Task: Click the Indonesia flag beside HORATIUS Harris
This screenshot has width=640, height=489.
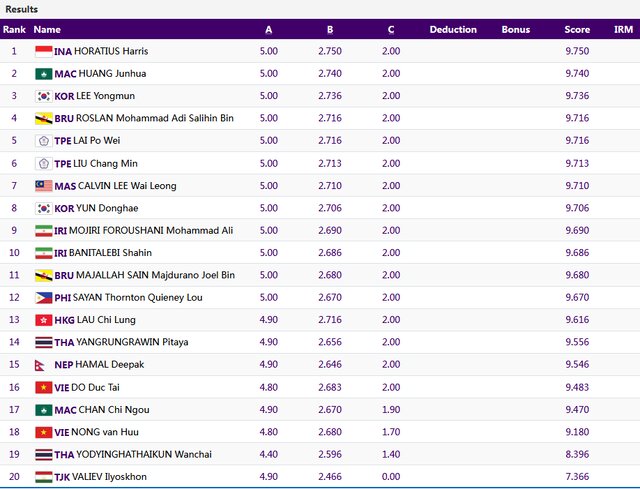Action: pos(43,51)
